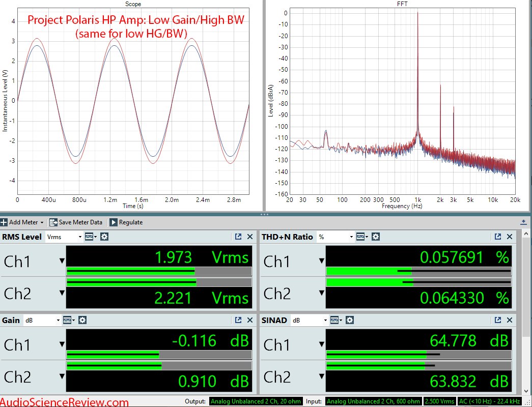Screen dimensions: 532x407
Task: Pop out the Gain meter
Action: pos(238,320)
